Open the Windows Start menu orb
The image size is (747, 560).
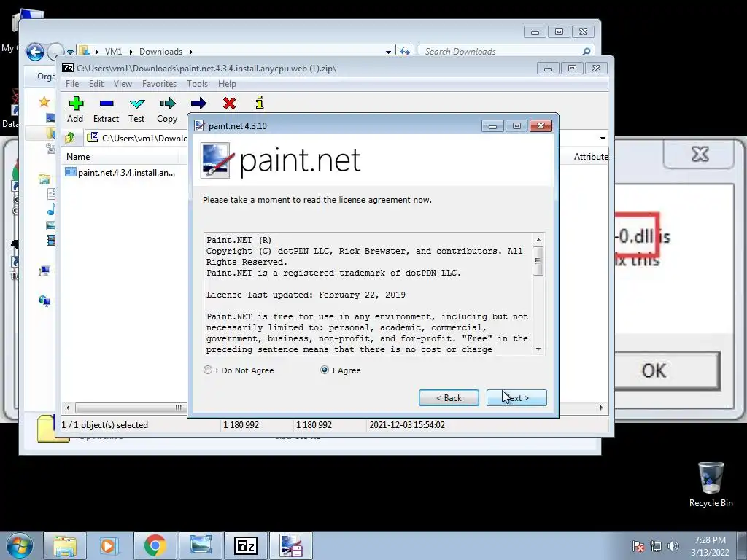[20, 545]
